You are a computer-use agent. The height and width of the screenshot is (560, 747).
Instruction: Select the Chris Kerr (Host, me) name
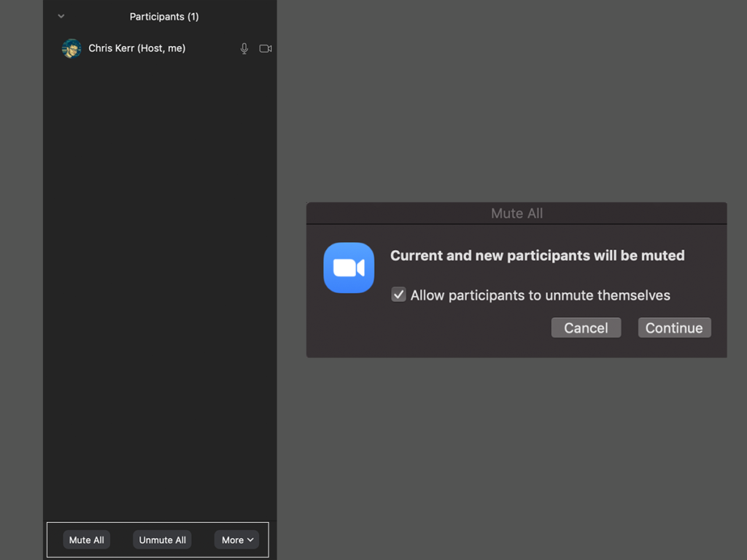click(137, 48)
